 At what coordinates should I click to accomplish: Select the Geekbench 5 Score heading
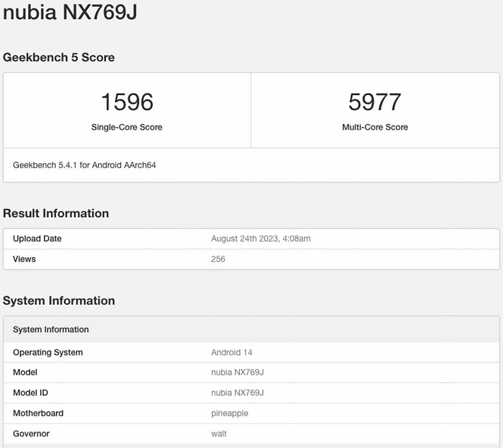click(x=59, y=57)
